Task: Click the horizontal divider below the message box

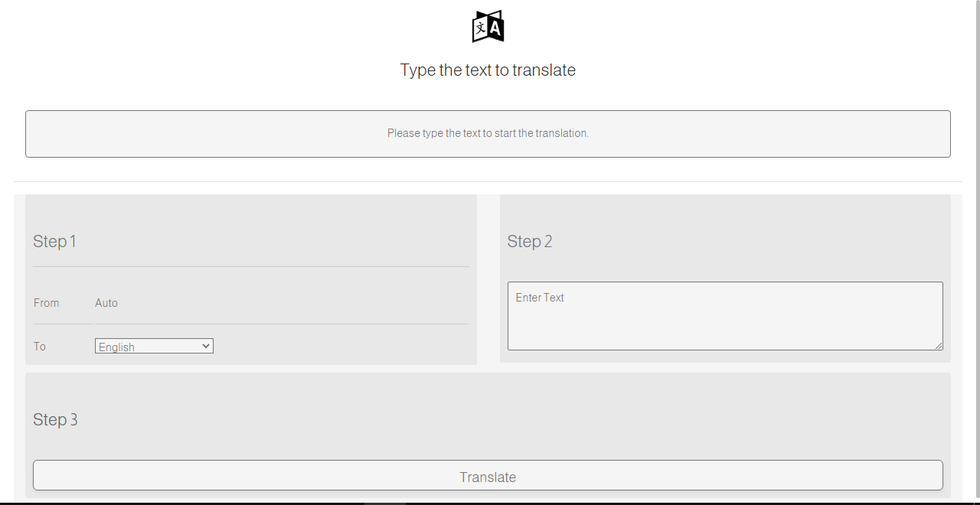Action: tap(488, 181)
